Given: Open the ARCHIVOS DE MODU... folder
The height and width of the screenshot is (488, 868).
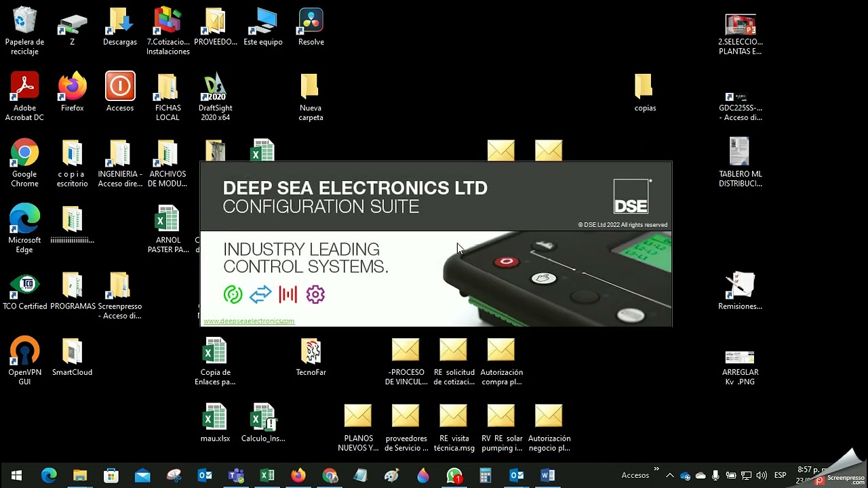Looking at the screenshot, I should 167,163.
